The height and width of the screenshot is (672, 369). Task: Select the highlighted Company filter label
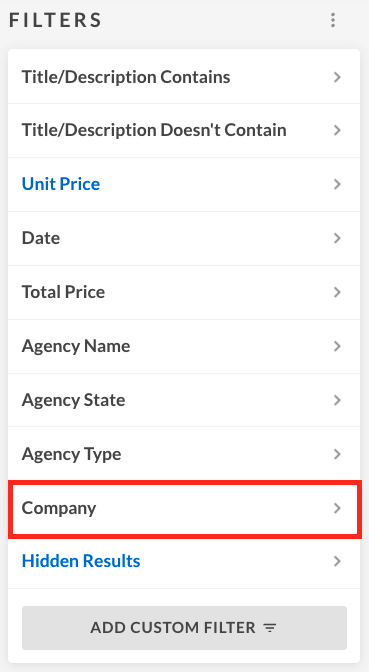pyautogui.click(x=59, y=508)
